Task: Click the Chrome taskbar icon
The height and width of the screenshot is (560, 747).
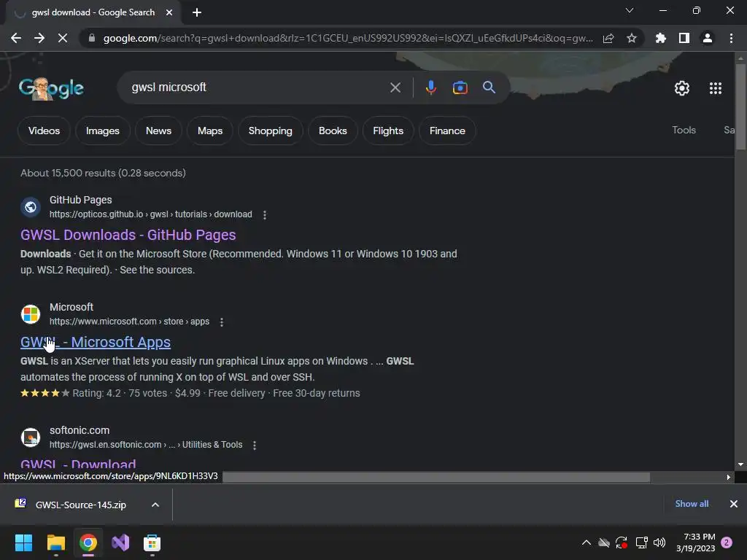Action: pos(88,542)
